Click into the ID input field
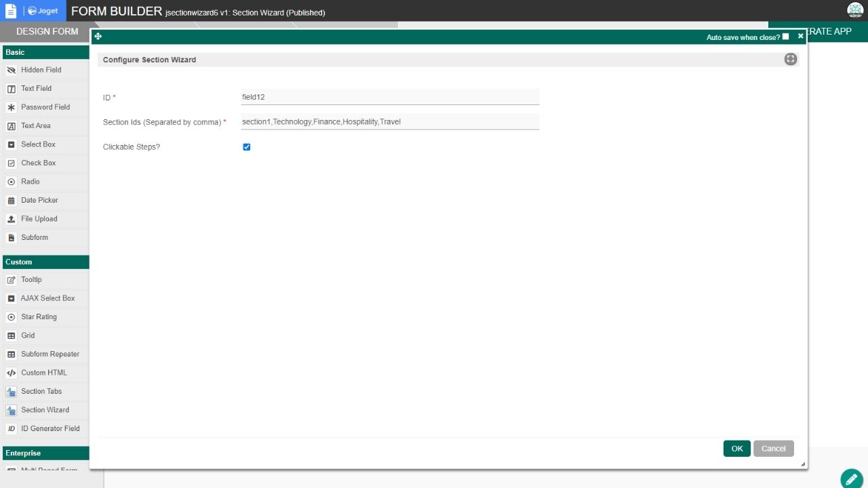Viewport: 868px width, 488px height. [390, 97]
